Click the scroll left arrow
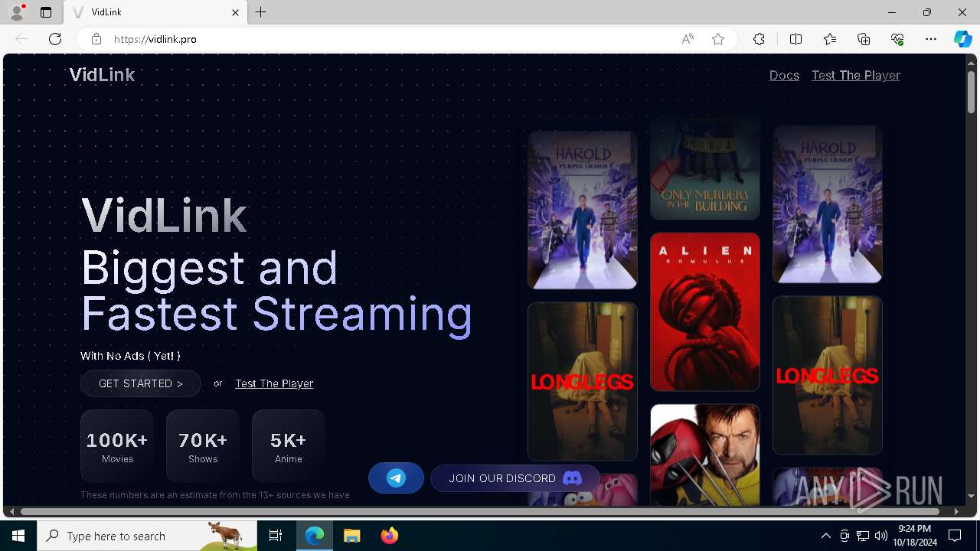 (x=11, y=511)
